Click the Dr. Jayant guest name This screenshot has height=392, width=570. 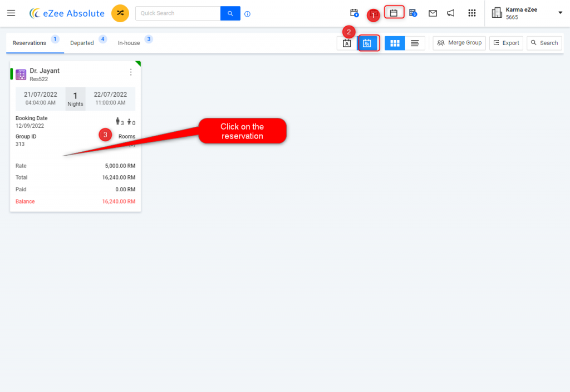(x=45, y=71)
